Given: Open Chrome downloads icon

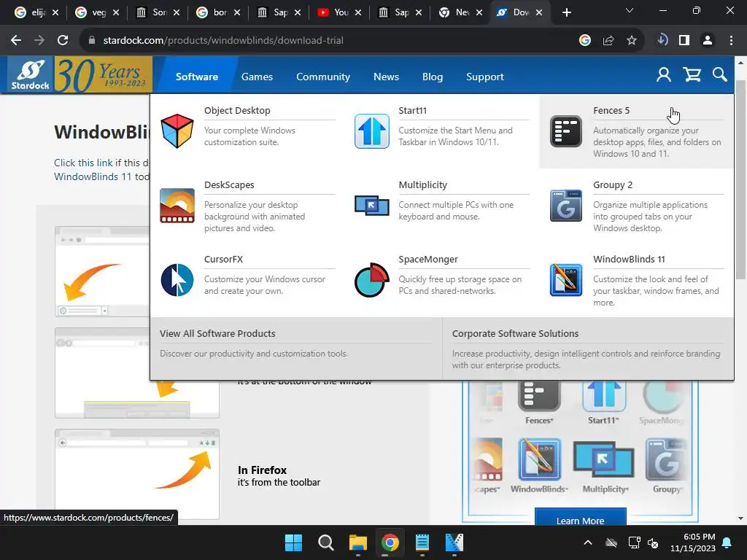Looking at the screenshot, I should point(662,40).
